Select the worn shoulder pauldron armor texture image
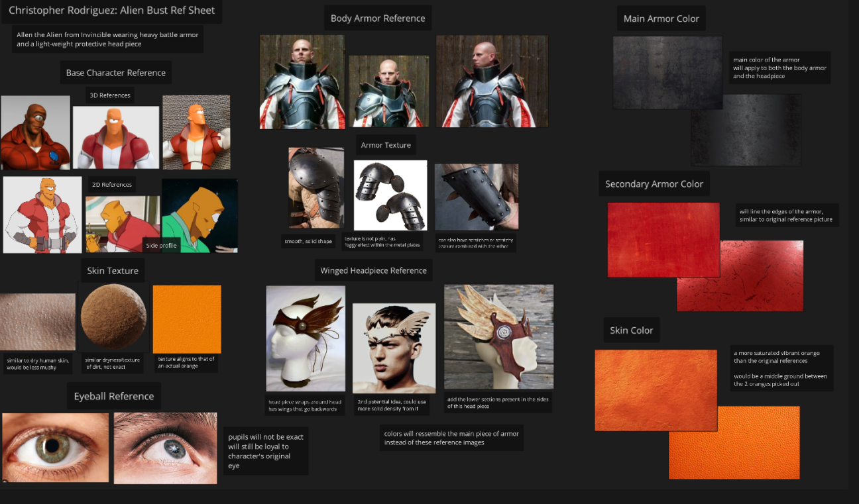This screenshot has height=504, width=859. (316, 188)
